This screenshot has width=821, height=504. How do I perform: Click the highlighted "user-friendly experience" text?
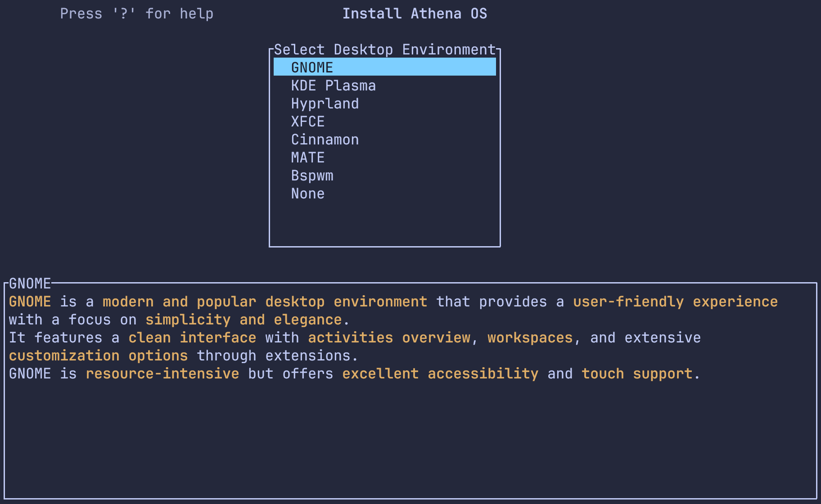[x=675, y=301]
